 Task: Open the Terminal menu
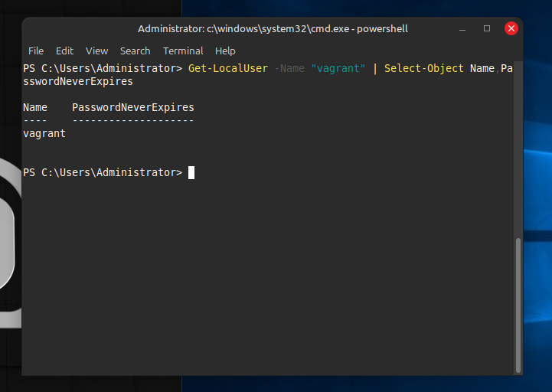[183, 51]
